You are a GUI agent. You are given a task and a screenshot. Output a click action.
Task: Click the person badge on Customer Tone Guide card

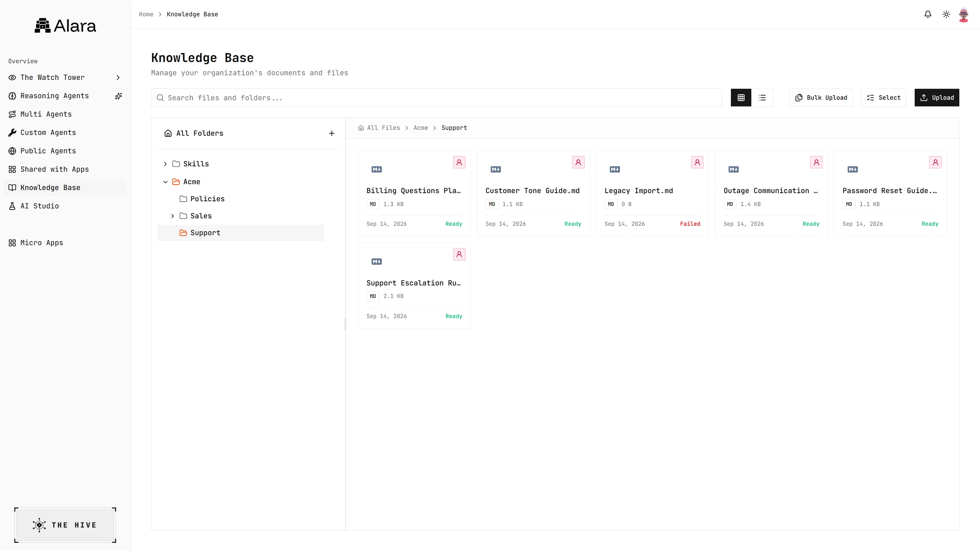click(x=578, y=162)
